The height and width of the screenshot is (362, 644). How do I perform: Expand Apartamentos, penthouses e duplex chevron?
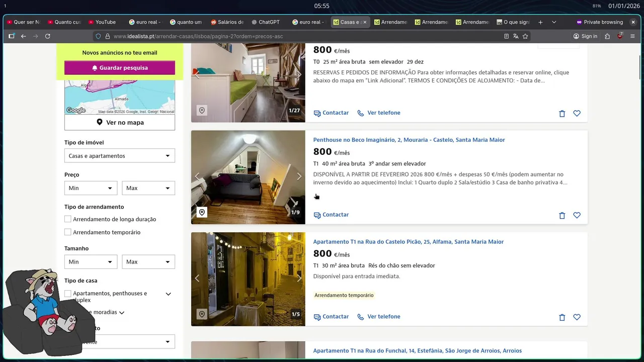click(x=169, y=294)
